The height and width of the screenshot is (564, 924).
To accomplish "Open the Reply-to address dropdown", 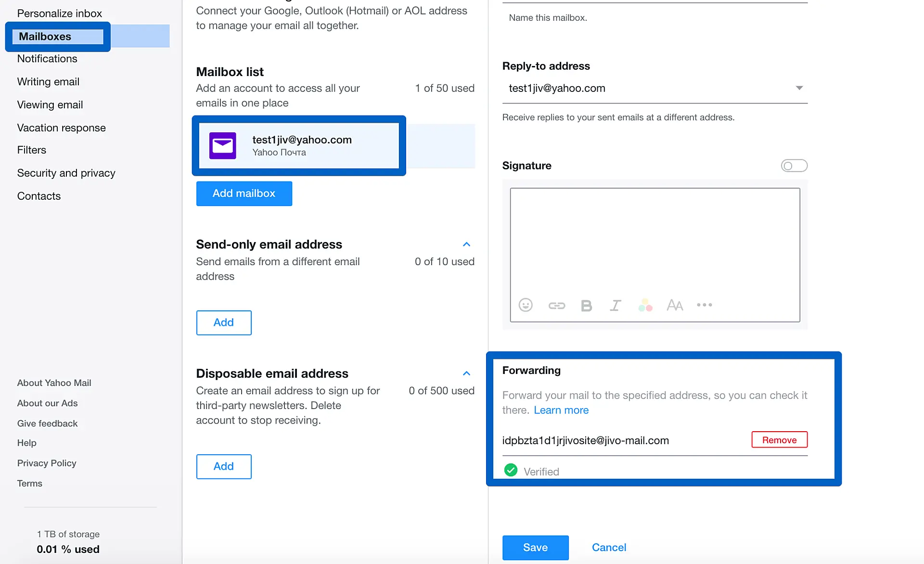I will click(799, 88).
